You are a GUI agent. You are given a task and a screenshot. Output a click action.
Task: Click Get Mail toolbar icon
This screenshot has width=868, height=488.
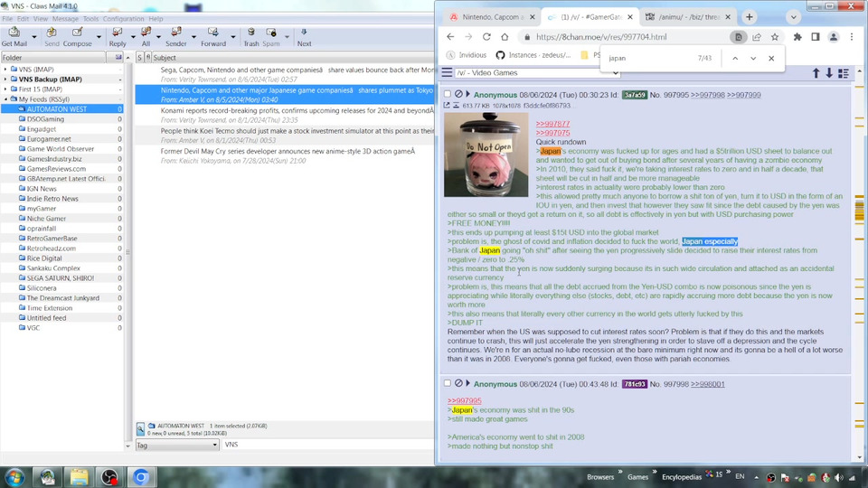tap(14, 36)
